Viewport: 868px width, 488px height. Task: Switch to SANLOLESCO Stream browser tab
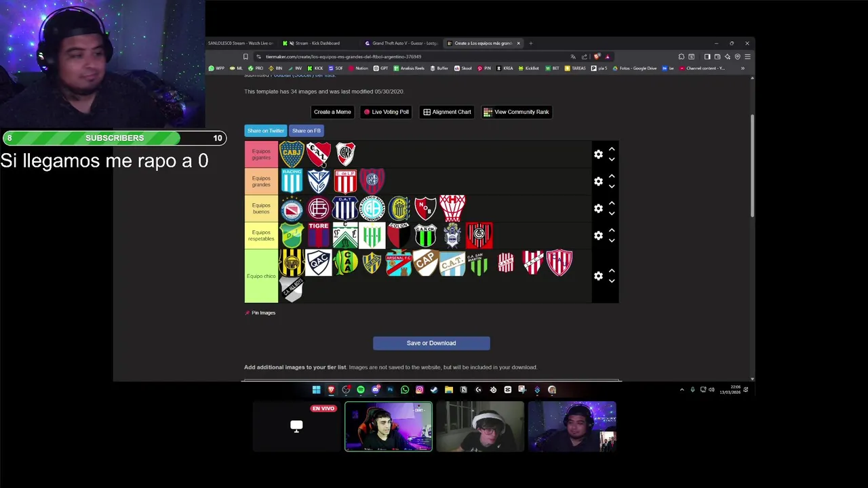[241, 43]
